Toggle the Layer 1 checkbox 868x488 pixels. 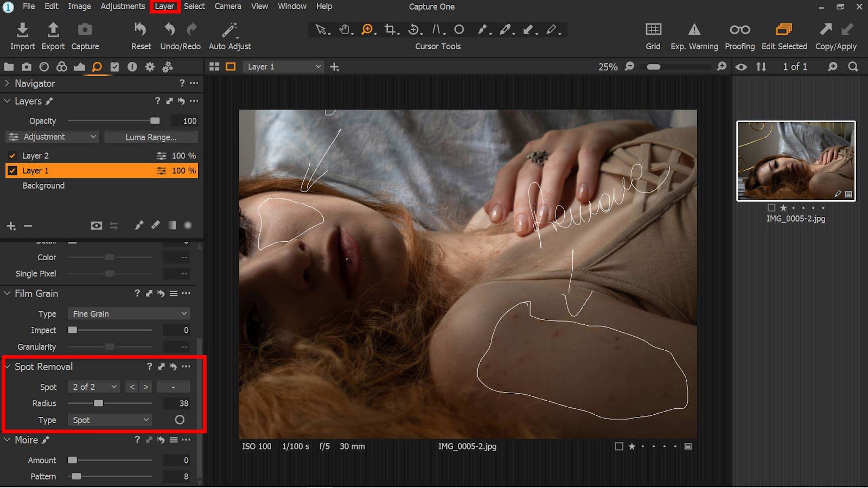point(12,171)
